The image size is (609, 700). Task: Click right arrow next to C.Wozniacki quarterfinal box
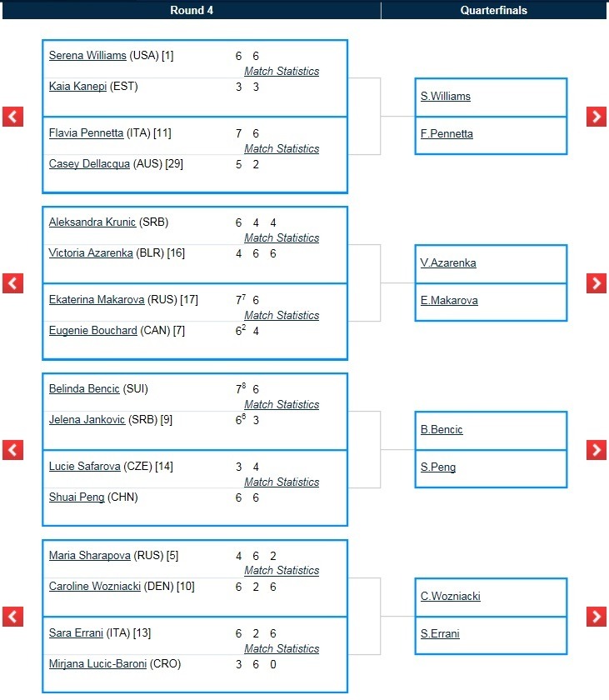click(x=596, y=617)
